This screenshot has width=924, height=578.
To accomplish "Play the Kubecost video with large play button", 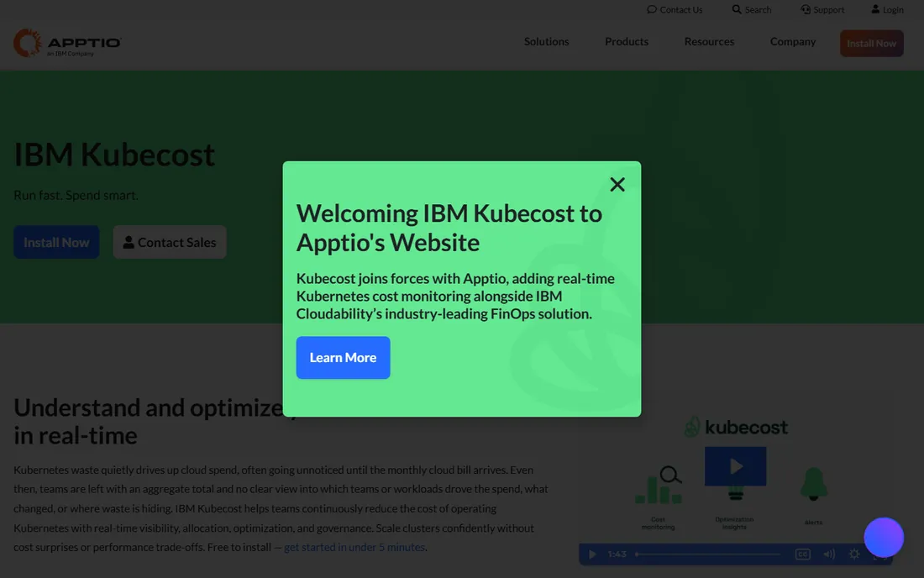I will pyautogui.click(x=736, y=466).
